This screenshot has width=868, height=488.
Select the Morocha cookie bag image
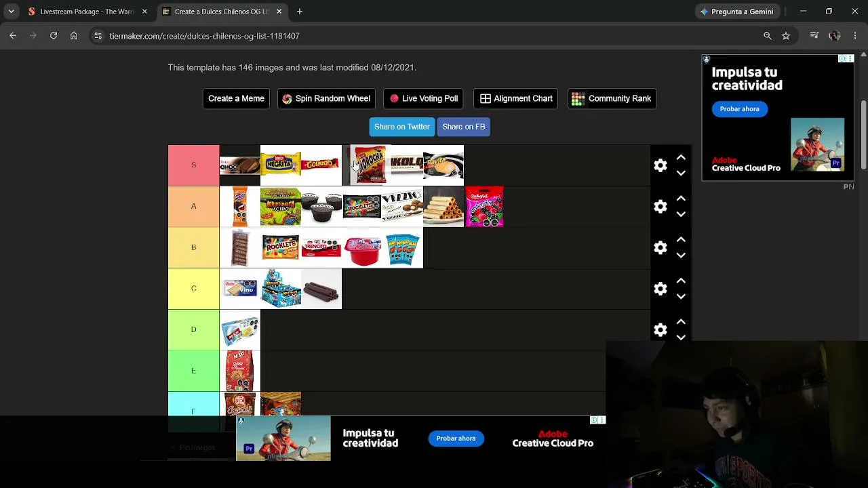click(368, 165)
